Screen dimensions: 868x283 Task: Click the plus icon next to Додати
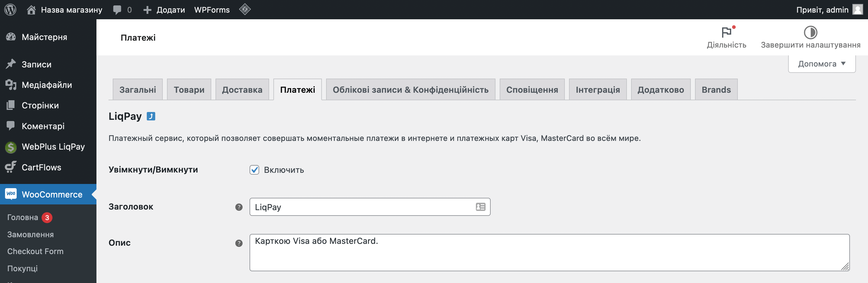[x=147, y=10]
